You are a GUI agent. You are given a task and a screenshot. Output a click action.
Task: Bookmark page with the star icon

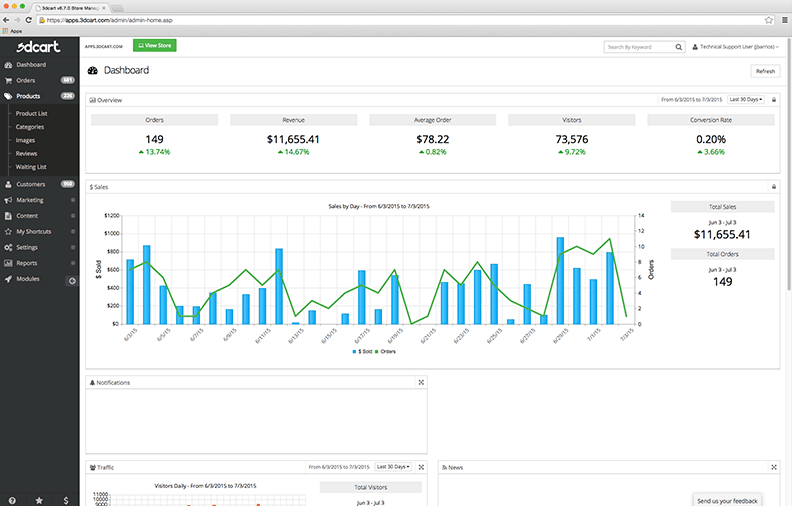(769, 20)
